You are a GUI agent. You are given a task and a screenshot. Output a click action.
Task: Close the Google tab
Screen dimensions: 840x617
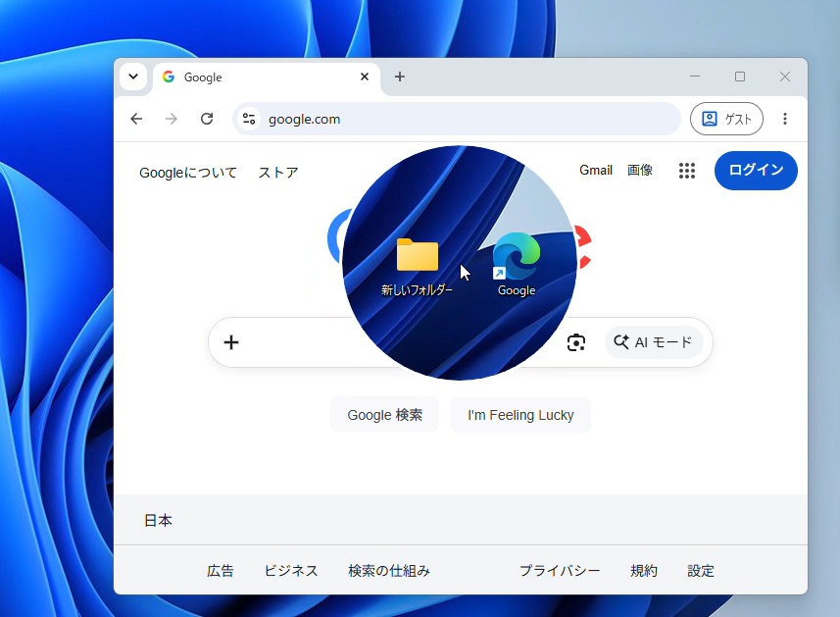[x=365, y=77]
